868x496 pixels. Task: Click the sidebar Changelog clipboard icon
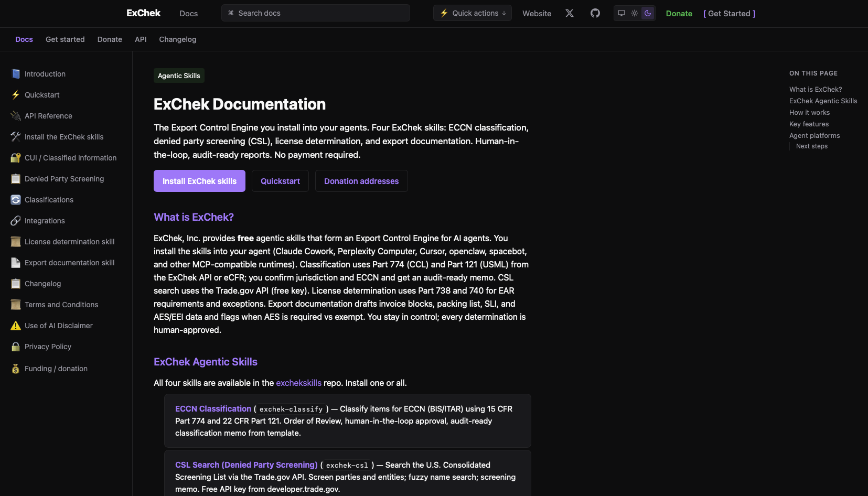coord(16,284)
